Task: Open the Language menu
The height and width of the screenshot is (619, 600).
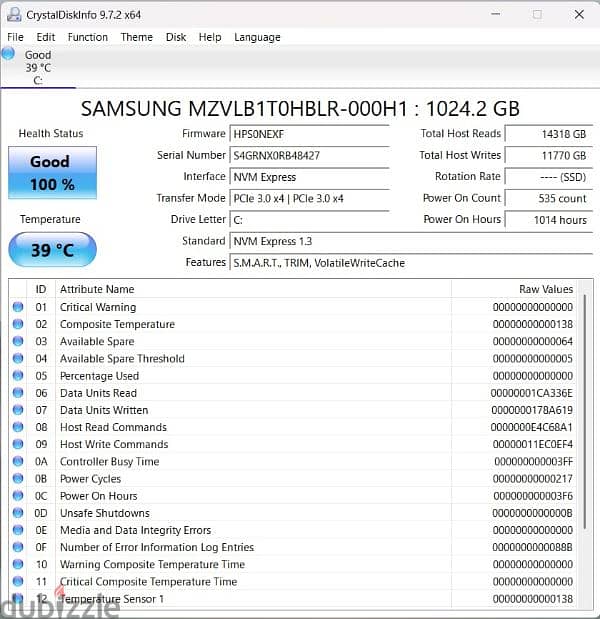Action: pyautogui.click(x=257, y=37)
